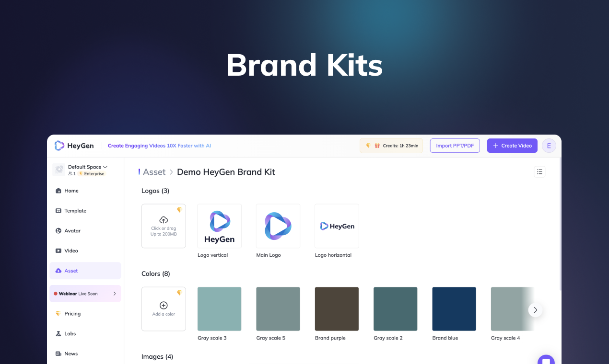Click the Template layout icon

59,211
